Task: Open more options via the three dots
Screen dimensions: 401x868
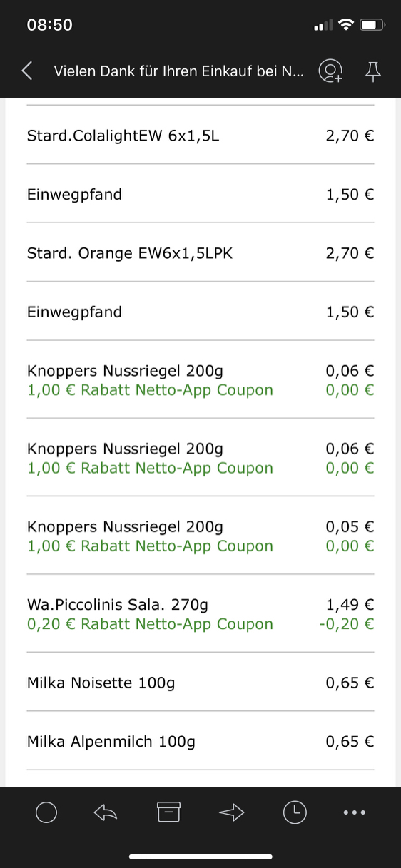Action: click(355, 812)
